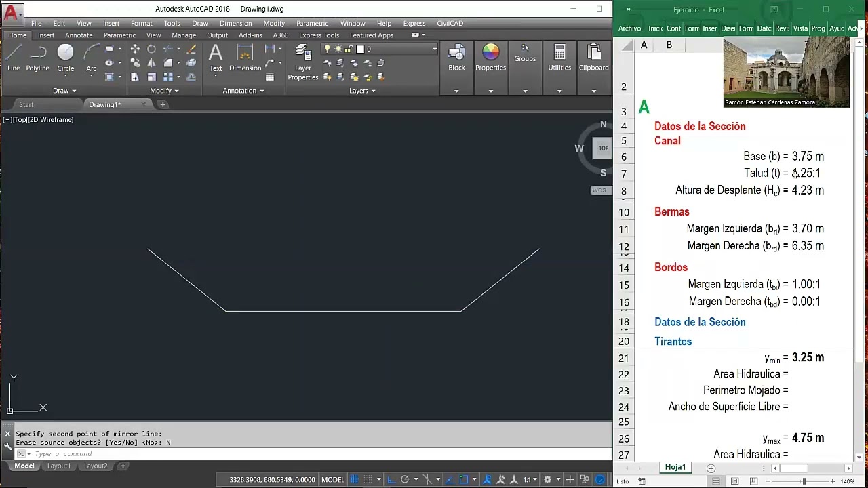Viewport: 868px width, 488px height.
Task: Select the Text annotation tool
Action: click(x=216, y=58)
